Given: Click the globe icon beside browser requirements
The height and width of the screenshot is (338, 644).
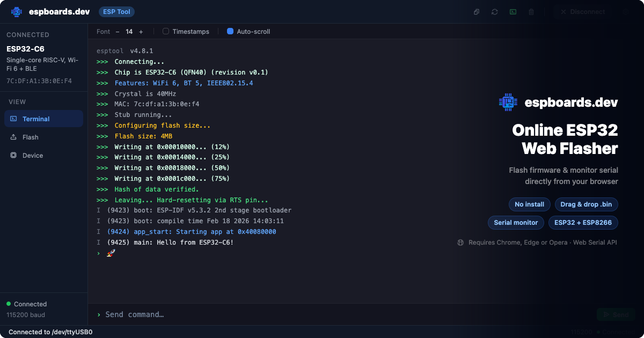Looking at the screenshot, I should (460, 243).
